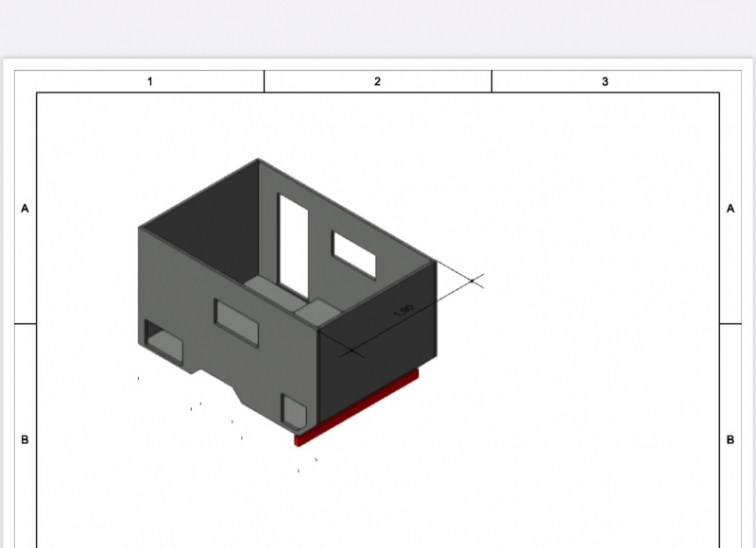Select the 1.90 dimension text
Screen dimensions: 756x548
coord(404,310)
